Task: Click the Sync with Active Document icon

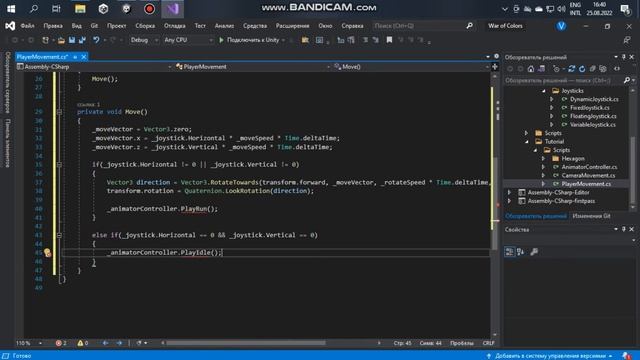Action: (x=571, y=69)
